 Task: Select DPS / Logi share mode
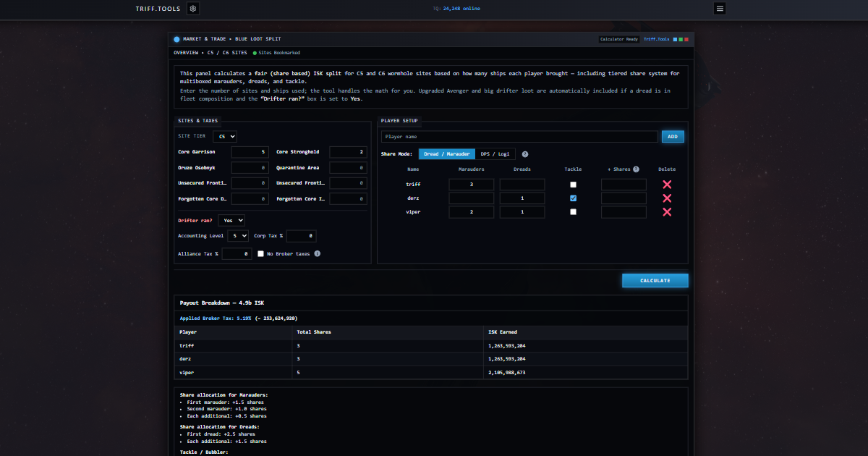click(x=495, y=154)
